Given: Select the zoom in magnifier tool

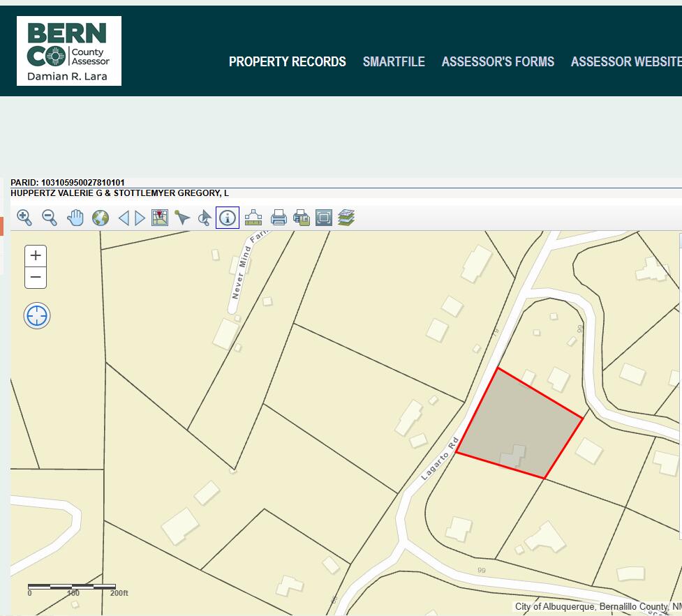Looking at the screenshot, I should [x=24, y=218].
